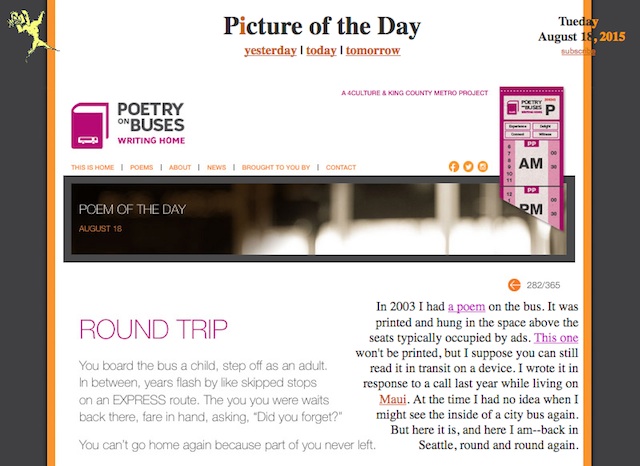Open the THIS IS HOME menu item
This screenshot has height=466, width=640.
[x=93, y=167]
